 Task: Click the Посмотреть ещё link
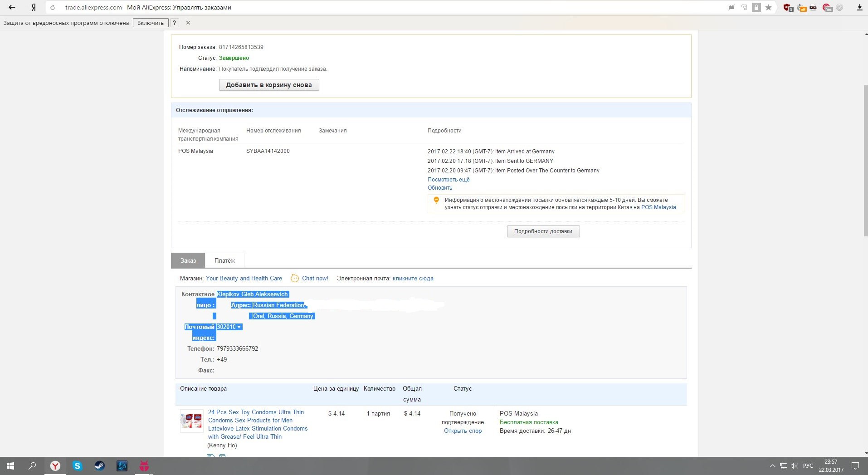[x=449, y=180]
